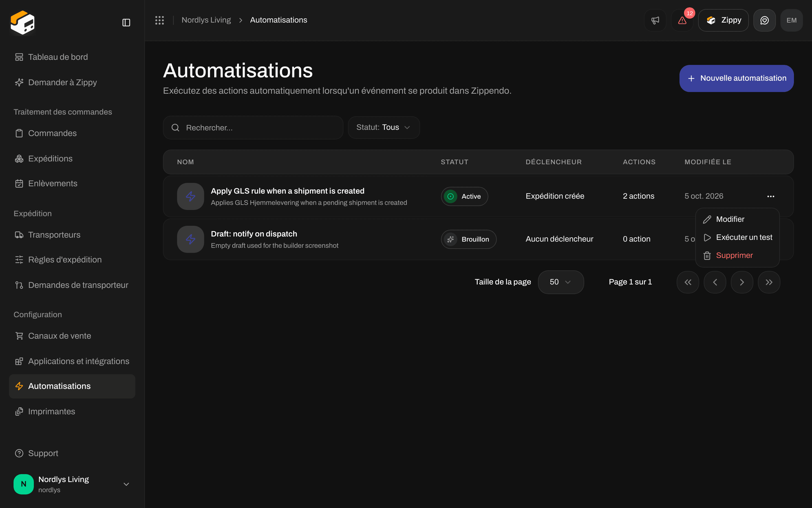
Task: Open the chat support bubble icon
Action: (x=764, y=20)
